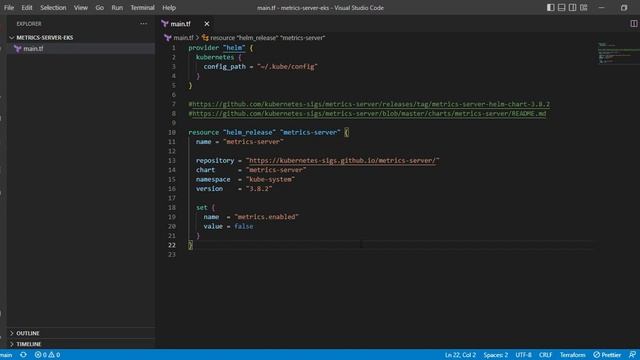The image size is (640, 360).
Task: Open Customize Layout icon
Action: pyautogui.click(x=584, y=7)
